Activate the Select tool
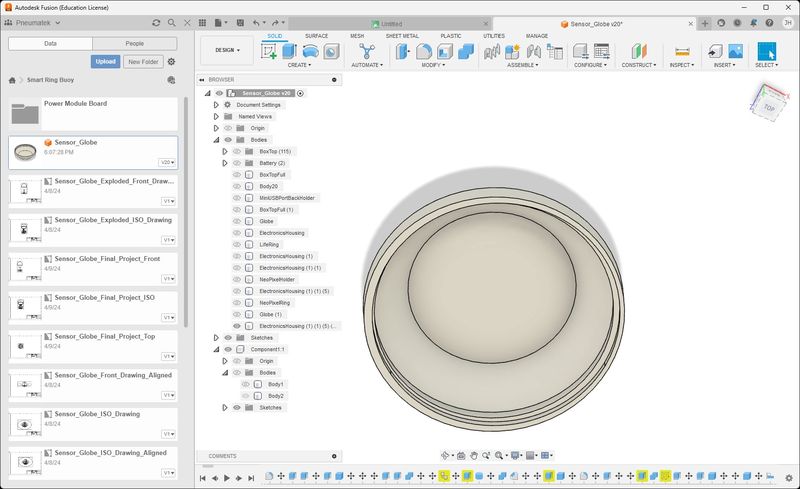 click(766, 52)
